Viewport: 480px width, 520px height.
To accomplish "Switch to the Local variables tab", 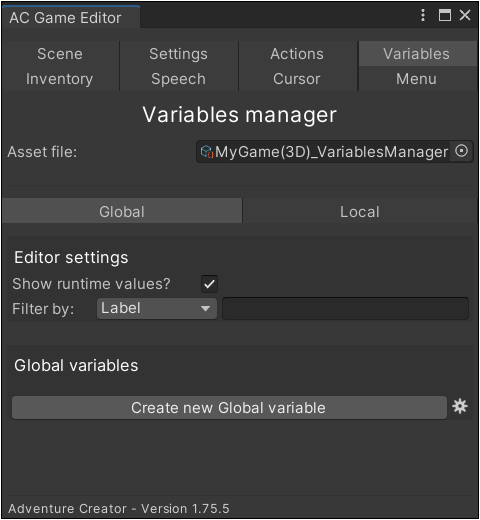I will (359, 212).
